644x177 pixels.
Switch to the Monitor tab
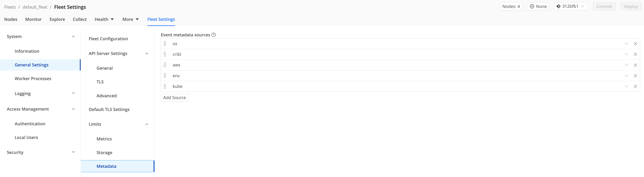click(33, 19)
